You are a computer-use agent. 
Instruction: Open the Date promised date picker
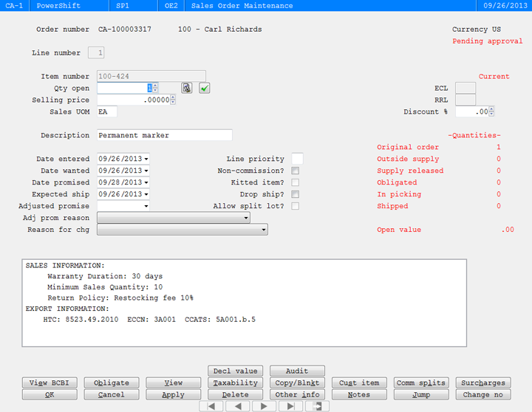point(146,183)
